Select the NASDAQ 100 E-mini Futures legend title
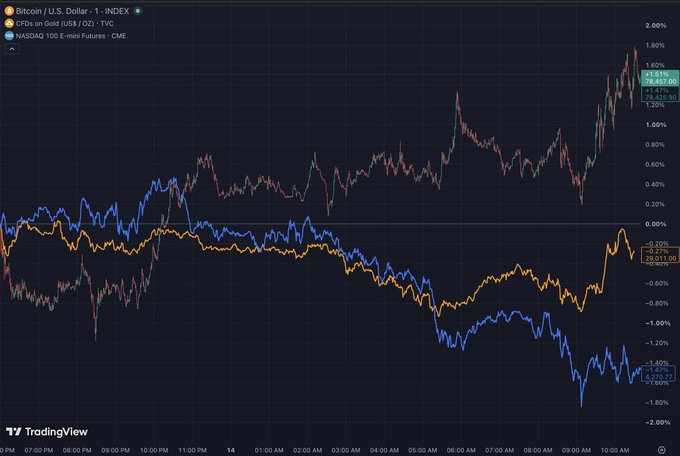Image resolution: width=680 pixels, height=456 pixels. 71,36
